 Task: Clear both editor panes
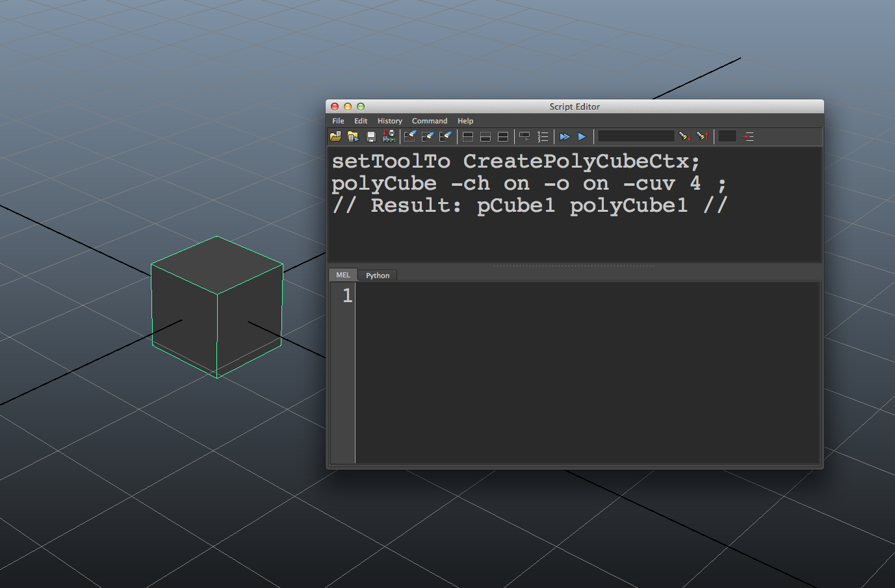445,136
